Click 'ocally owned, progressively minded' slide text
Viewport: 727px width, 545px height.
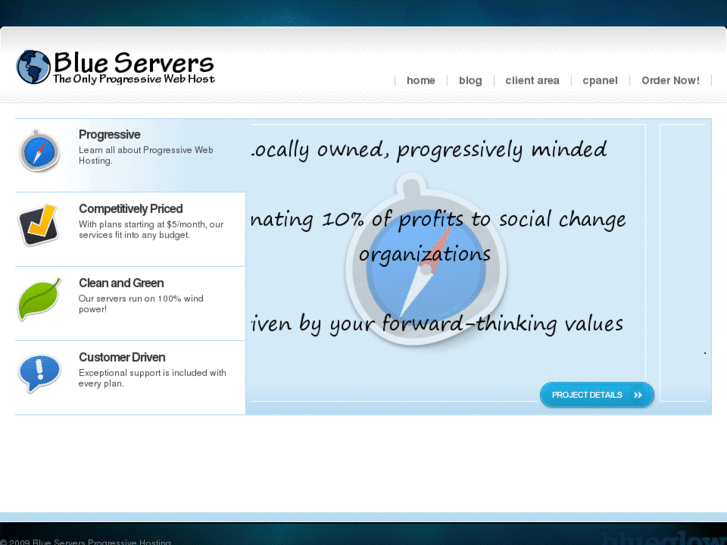click(x=429, y=150)
